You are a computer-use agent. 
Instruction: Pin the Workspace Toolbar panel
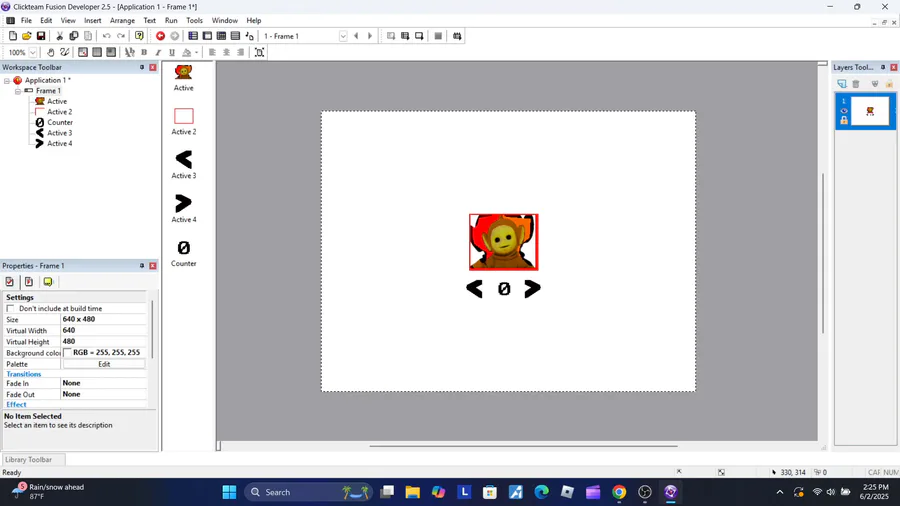(142, 67)
